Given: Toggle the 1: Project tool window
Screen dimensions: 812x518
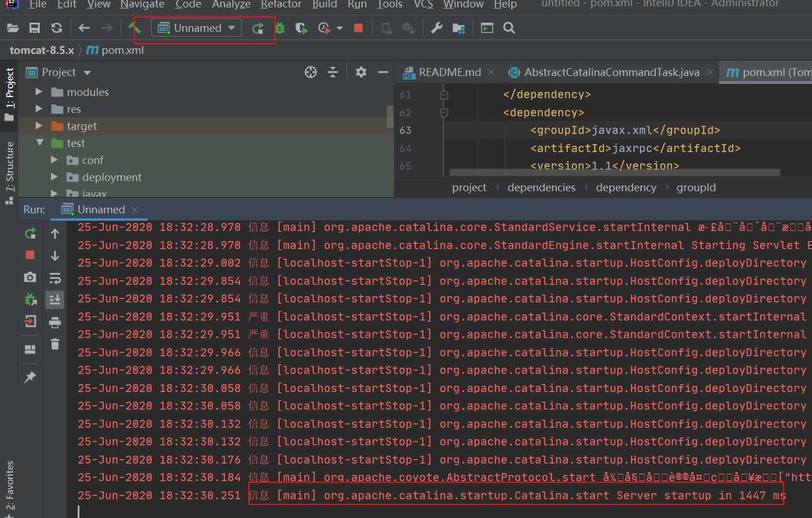Looking at the screenshot, I should [x=9, y=94].
